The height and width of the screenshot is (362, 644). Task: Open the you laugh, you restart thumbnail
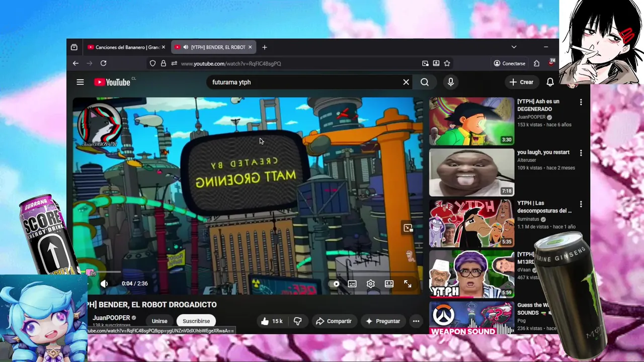471,172
